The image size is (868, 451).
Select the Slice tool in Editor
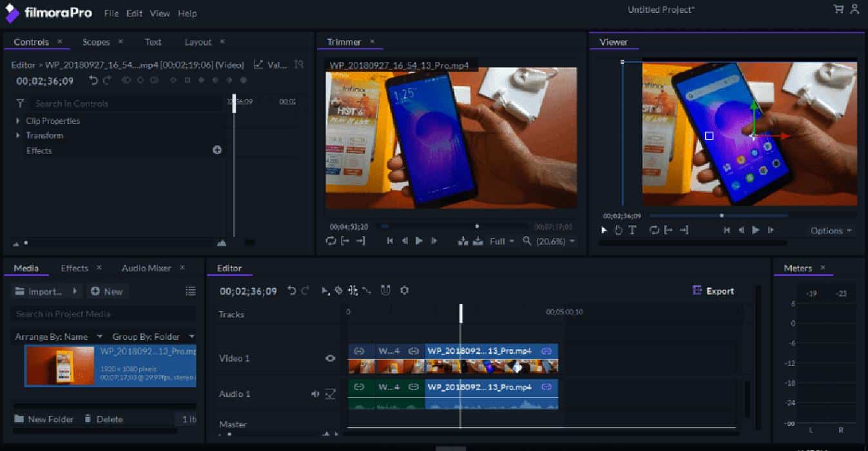[x=339, y=291]
